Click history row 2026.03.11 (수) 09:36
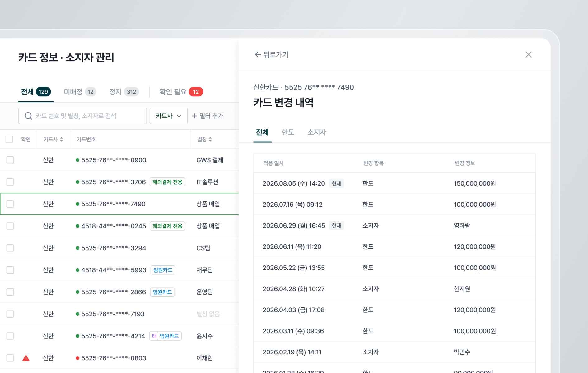 (x=394, y=331)
